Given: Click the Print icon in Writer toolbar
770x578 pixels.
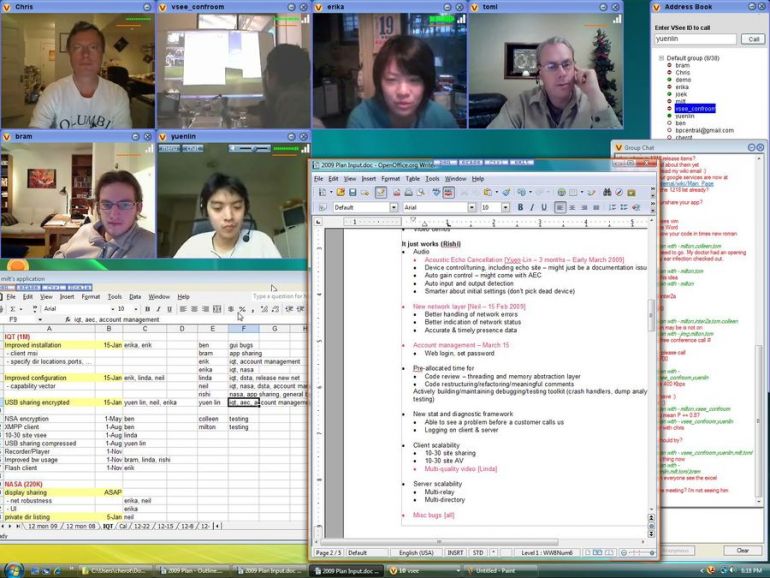Looking at the screenshot, I should pos(409,193).
